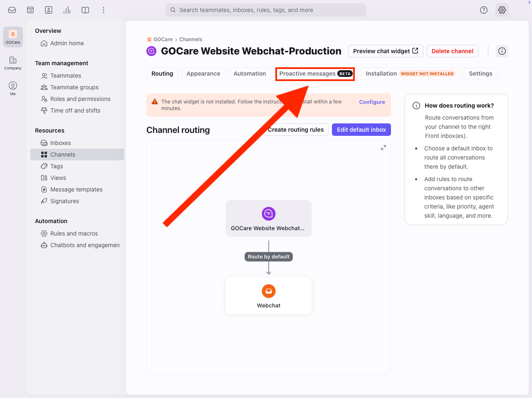Open the Installation tab

411,74
